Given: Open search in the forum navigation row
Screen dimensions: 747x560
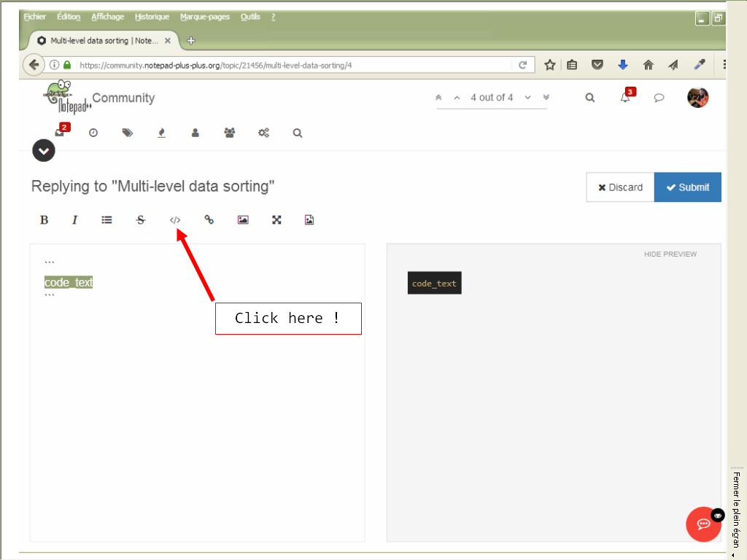Looking at the screenshot, I should pyautogui.click(x=298, y=133).
